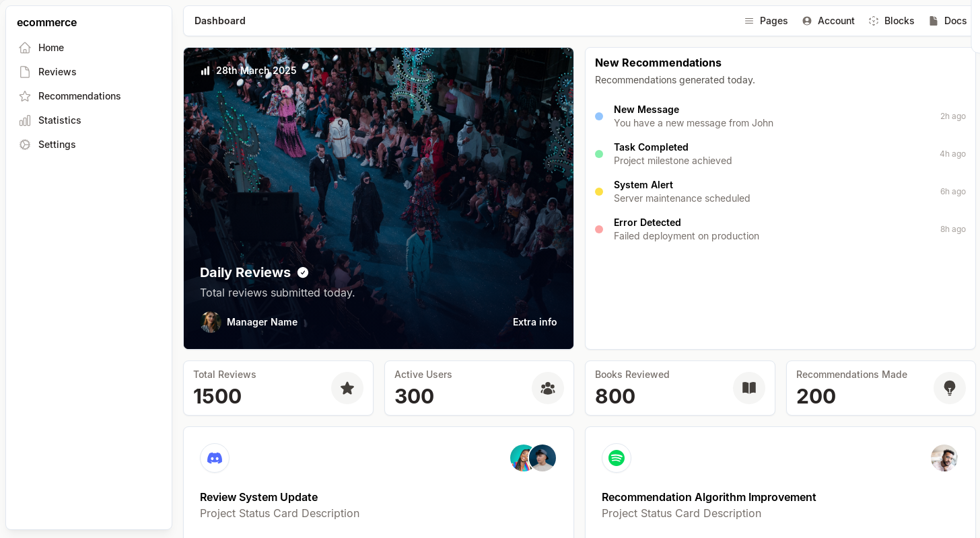Open the Account menu

click(829, 21)
